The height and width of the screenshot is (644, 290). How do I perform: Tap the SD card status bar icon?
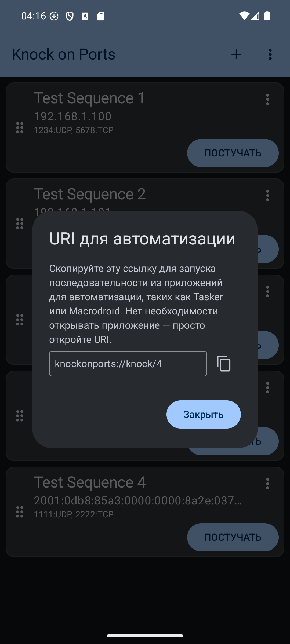click(101, 16)
